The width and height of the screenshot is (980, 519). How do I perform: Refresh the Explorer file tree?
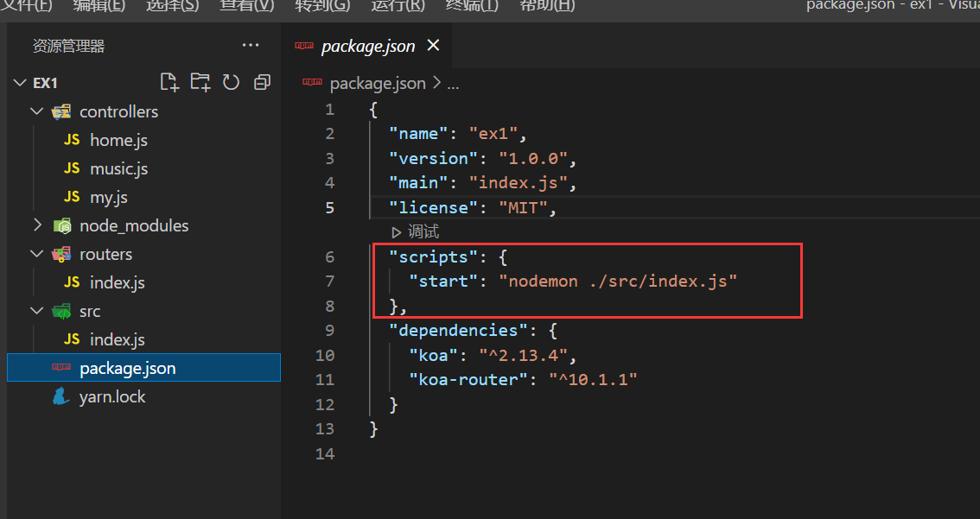pos(232,82)
